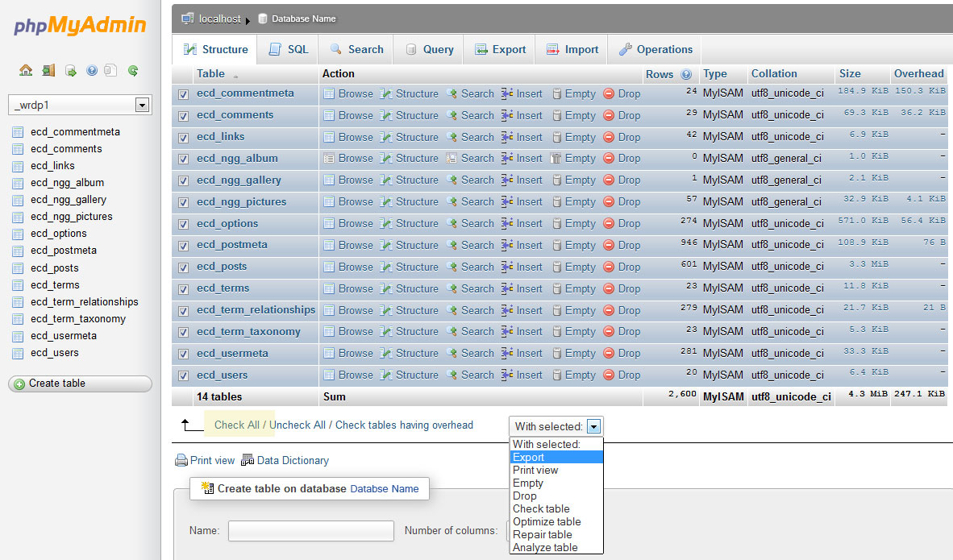Open the query window icon in sidebar

[x=71, y=70]
